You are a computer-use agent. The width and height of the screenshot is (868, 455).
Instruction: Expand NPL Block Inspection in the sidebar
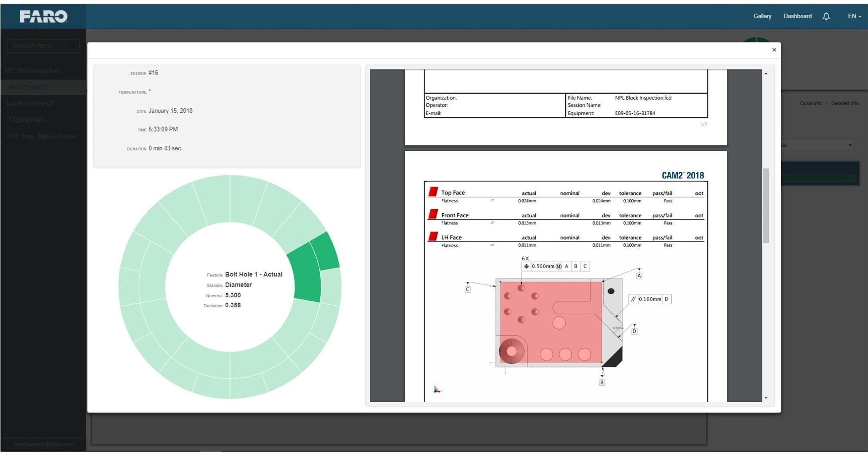[x=32, y=70]
